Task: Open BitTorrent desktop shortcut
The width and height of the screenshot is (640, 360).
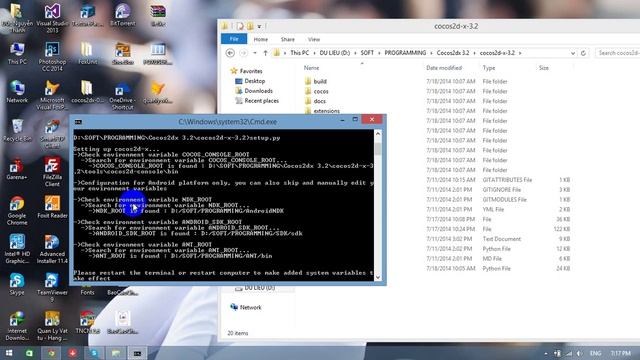Action: tap(122, 16)
